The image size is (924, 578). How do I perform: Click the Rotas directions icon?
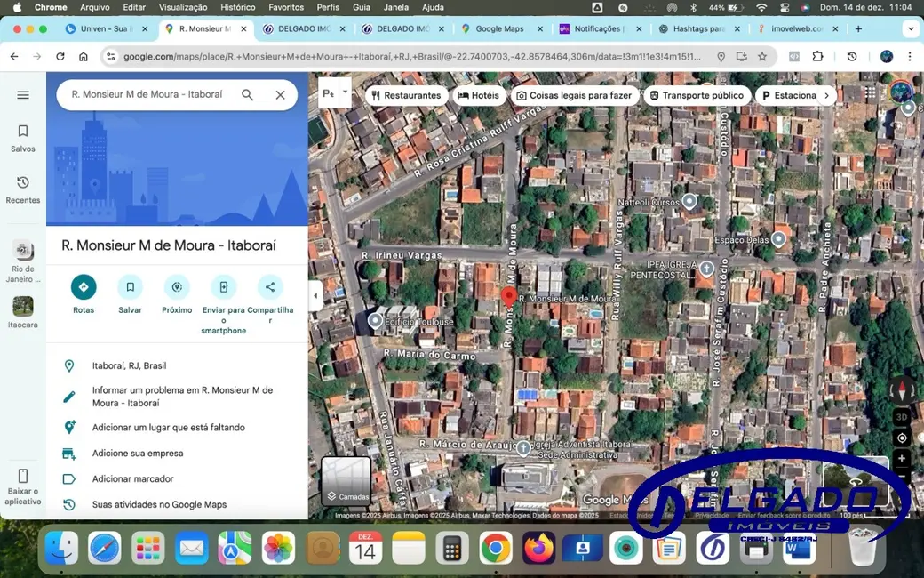pos(84,287)
